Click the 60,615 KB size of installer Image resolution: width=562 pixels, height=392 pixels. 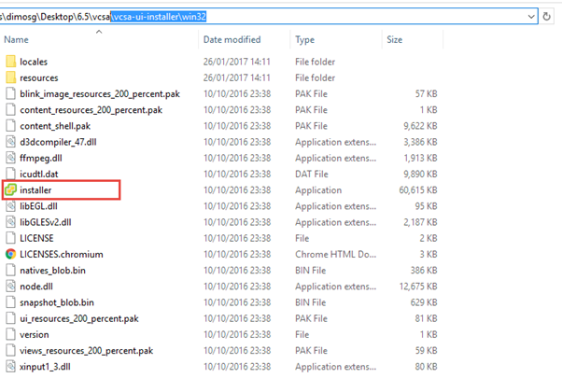point(418,189)
